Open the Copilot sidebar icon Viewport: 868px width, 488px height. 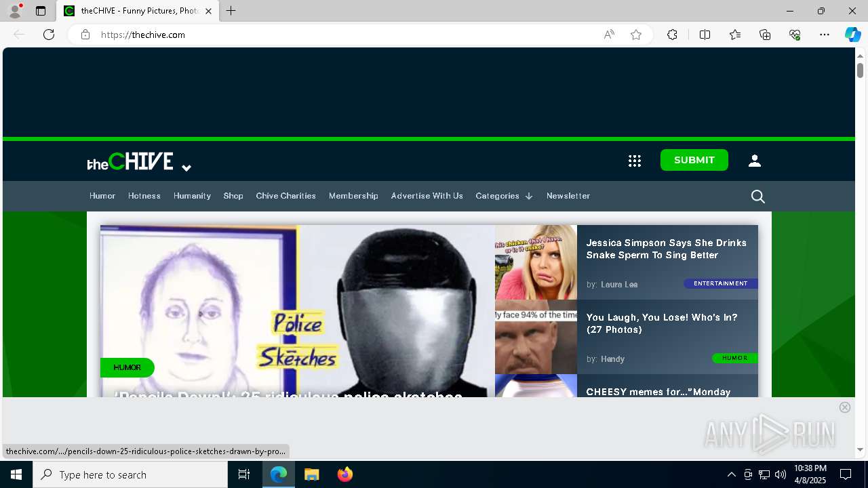point(852,35)
